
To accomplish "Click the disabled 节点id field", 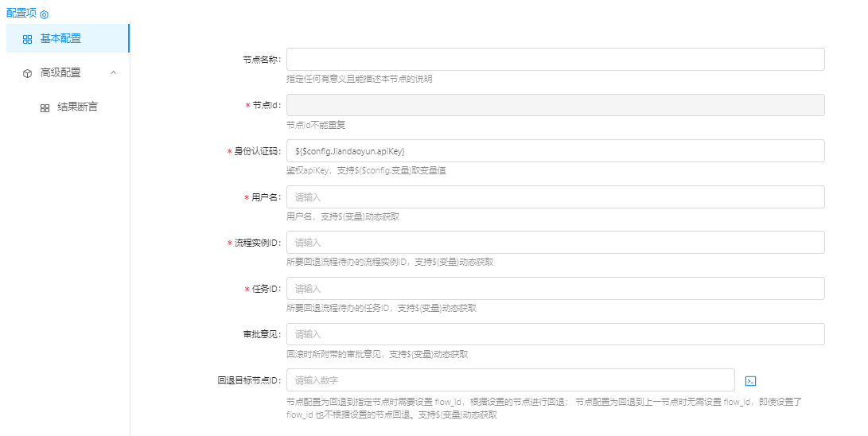I will [555, 105].
